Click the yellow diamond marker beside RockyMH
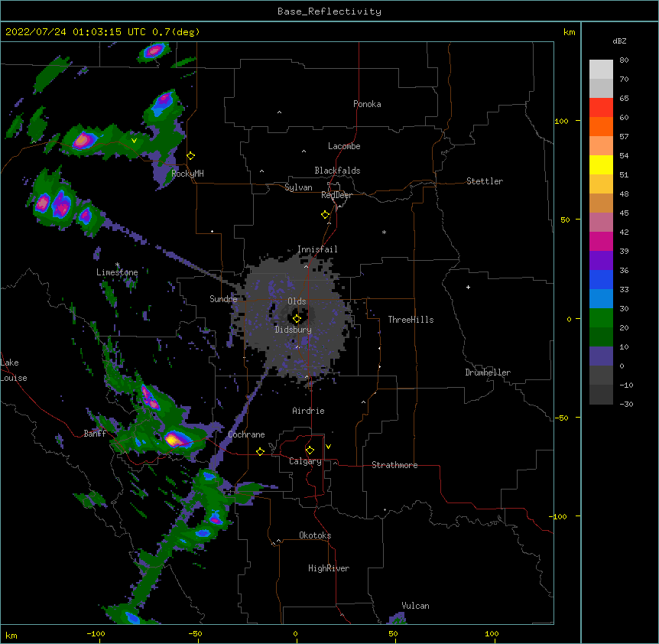 (191, 156)
